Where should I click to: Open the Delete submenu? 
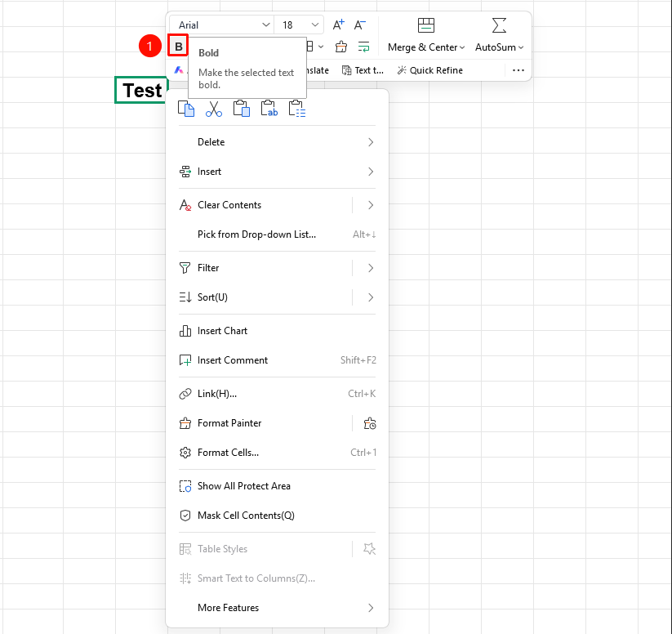point(278,142)
